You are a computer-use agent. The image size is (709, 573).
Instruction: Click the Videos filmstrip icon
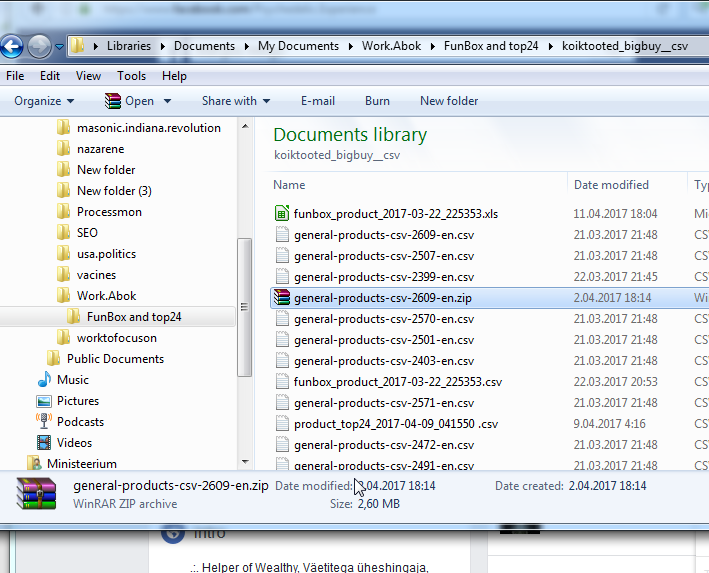[x=44, y=442]
